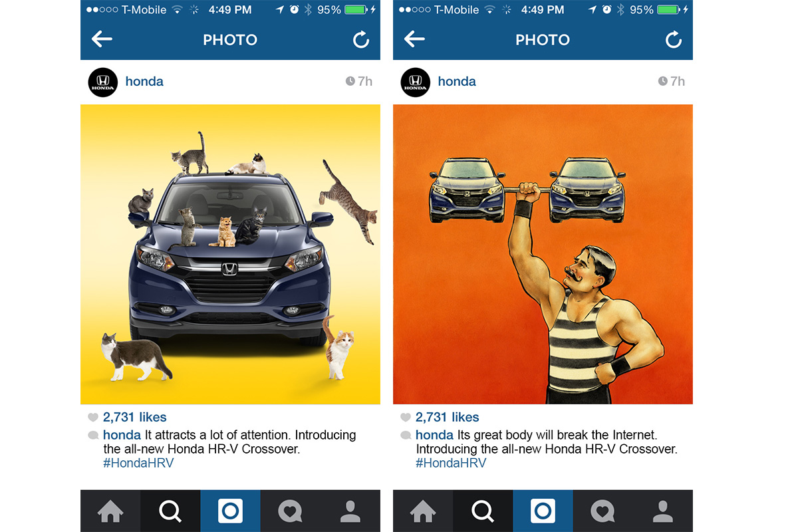798x532 pixels.
Task: Tap #HondaHRV hashtag under the strongman photo
Action: click(451, 463)
